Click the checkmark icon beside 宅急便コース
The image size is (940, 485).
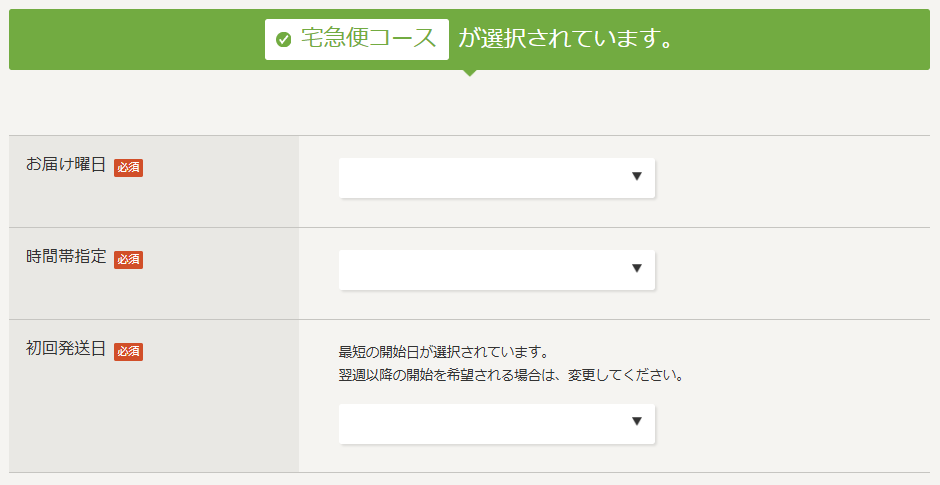(x=284, y=40)
